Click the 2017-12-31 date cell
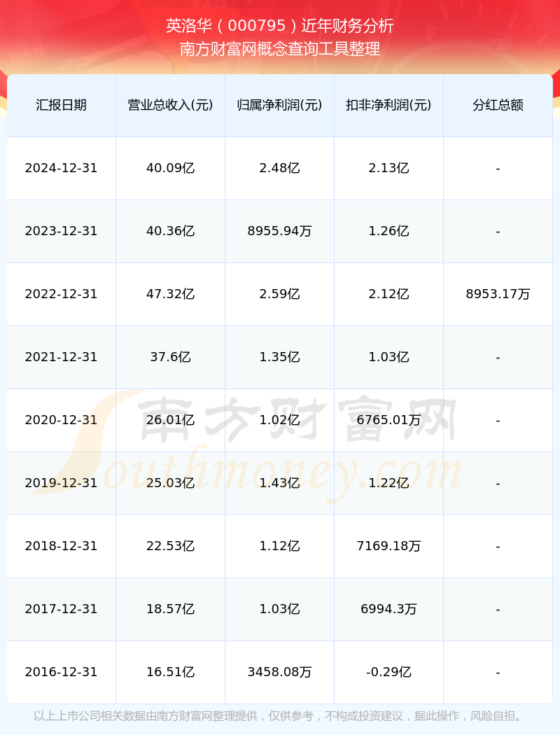Screen dimensions: 560x735 pyautogui.click(x=62, y=609)
